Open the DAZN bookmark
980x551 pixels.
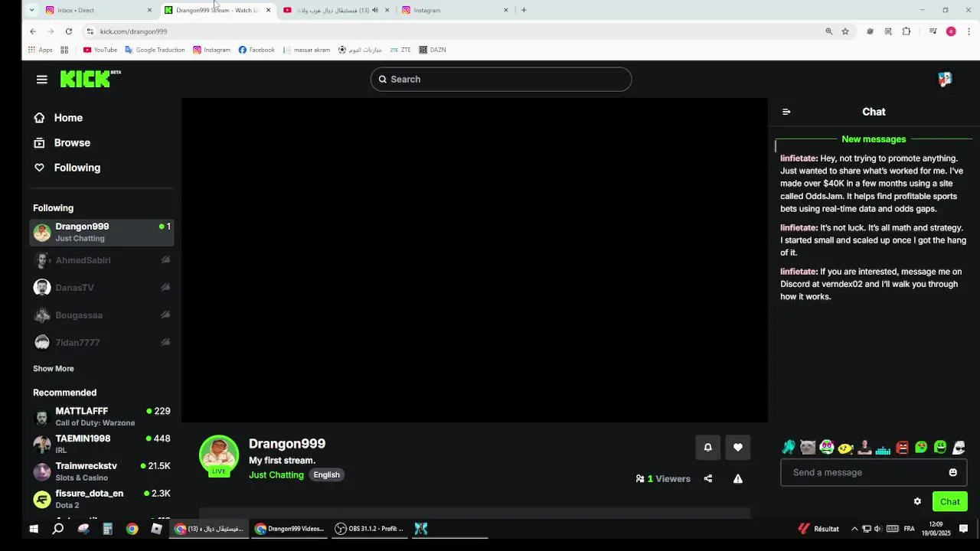[433, 50]
